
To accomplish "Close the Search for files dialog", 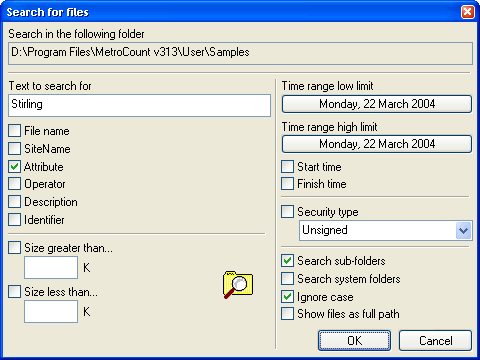I will [467, 12].
